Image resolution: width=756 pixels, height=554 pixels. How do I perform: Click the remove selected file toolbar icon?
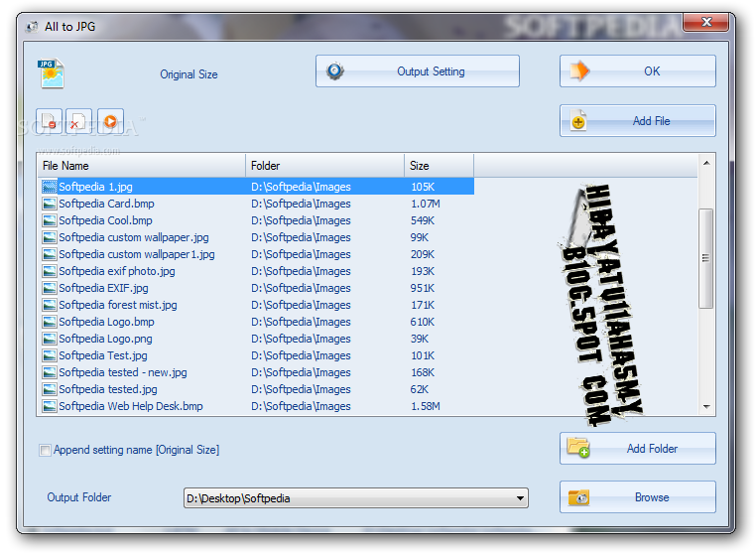pyautogui.click(x=49, y=121)
